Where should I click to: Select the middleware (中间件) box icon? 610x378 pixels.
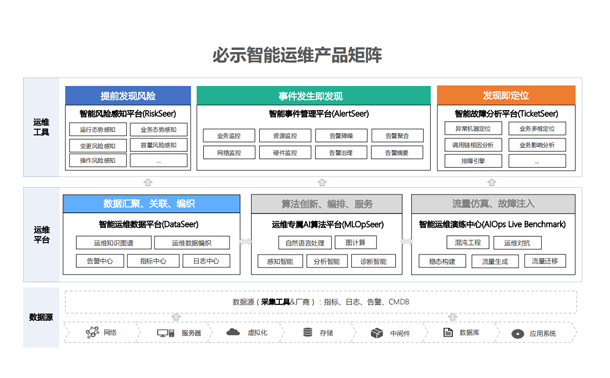click(x=377, y=333)
